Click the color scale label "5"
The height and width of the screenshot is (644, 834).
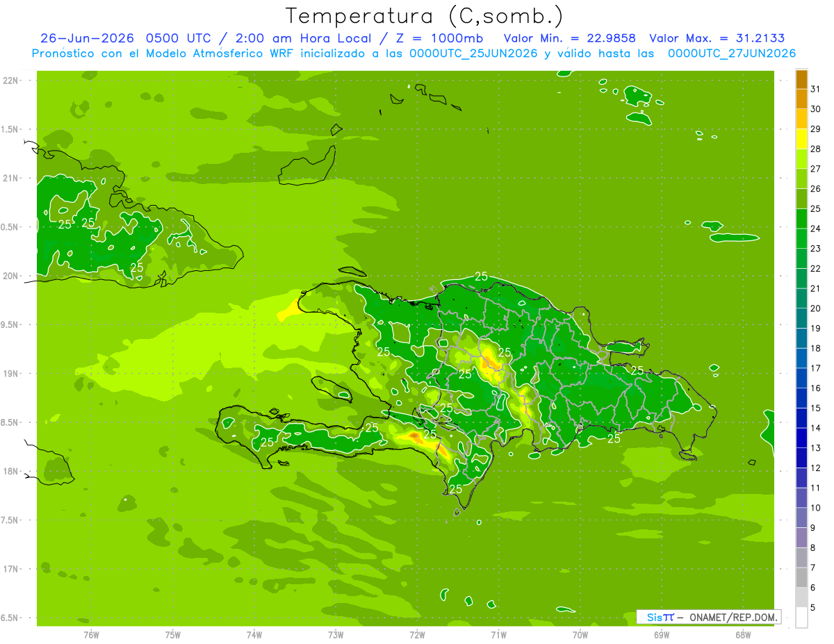[x=813, y=608]
